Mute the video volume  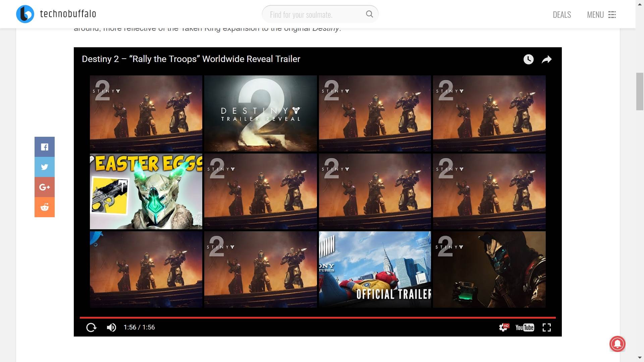[111, 327]
